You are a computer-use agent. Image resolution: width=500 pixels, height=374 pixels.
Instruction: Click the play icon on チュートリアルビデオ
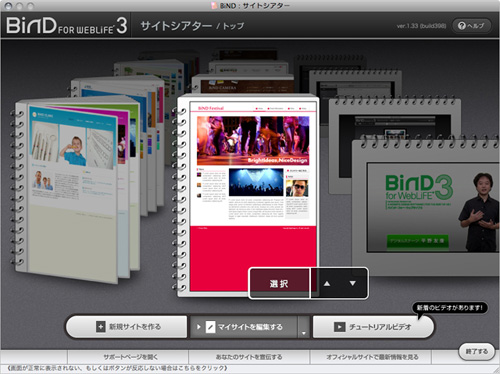[339, 327]
